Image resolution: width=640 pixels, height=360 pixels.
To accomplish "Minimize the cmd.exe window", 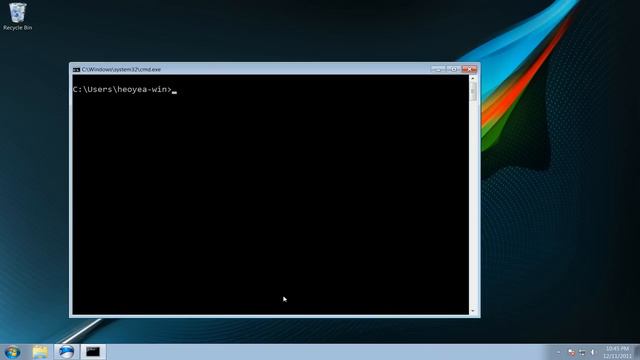I will (438, 69).
